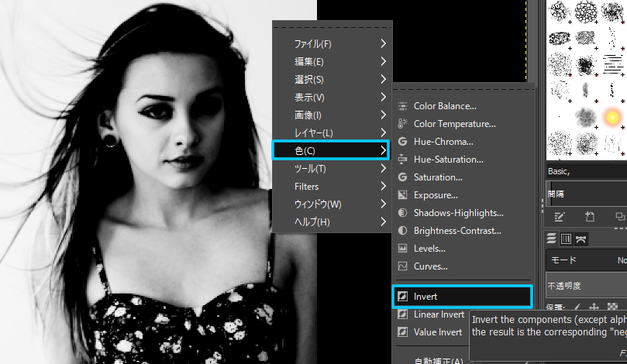Expand the 画像(I) submenu arrow

pyautogui.click(x=383, y=115)
